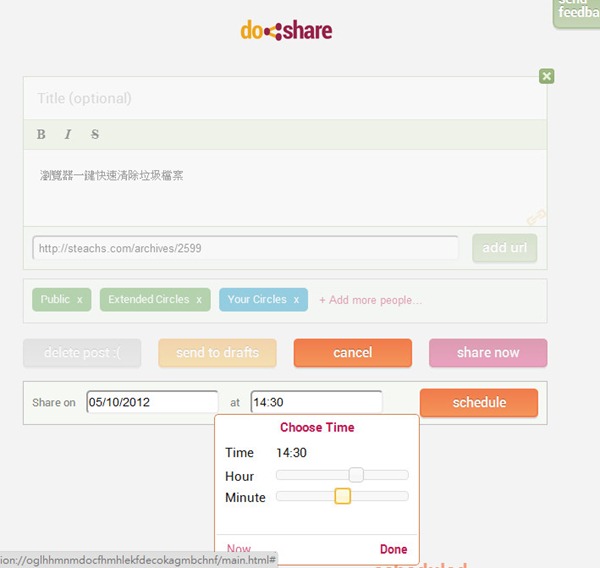Click the schedule button

(x=479, y=403)
